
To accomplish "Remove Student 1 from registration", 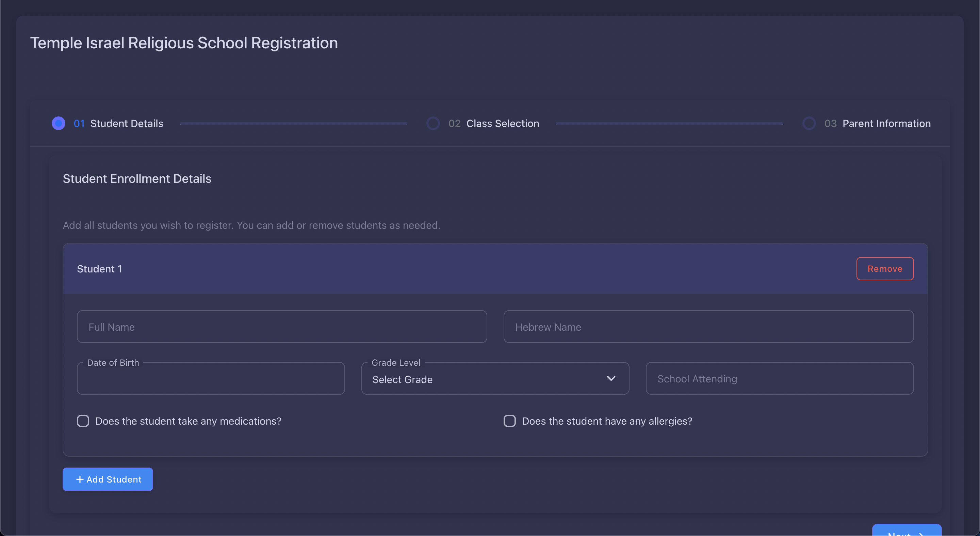I will [x=884, y=269].
